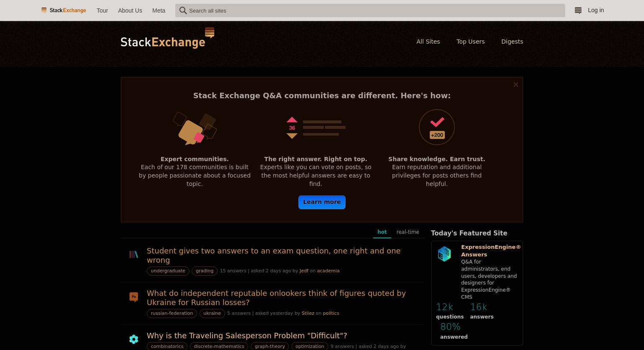Open the Tour menu item
This screenshot has height=350, width=644.
(x=102, y=10)
